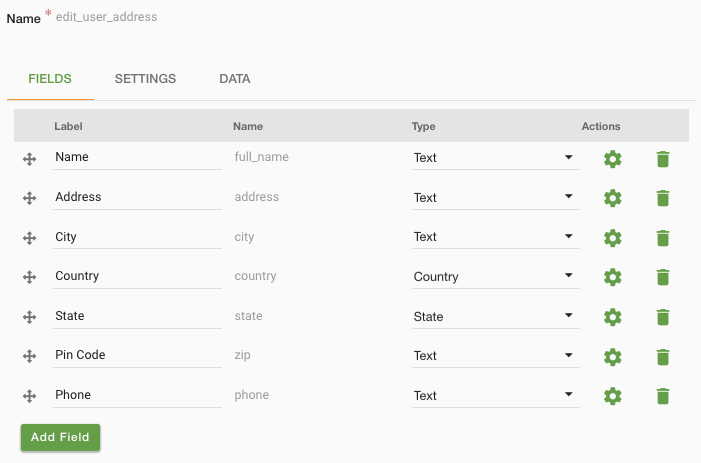The height and width of the screenshot is (463, 701).
Task: Select the FIELDS tab
Action: 50,79
